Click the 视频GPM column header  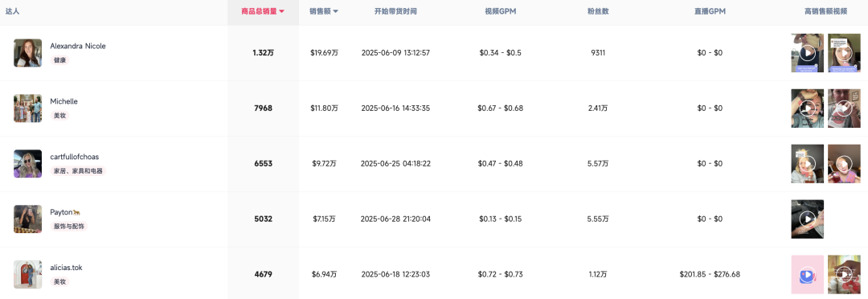pyautogui.click(x=501, y=11)
